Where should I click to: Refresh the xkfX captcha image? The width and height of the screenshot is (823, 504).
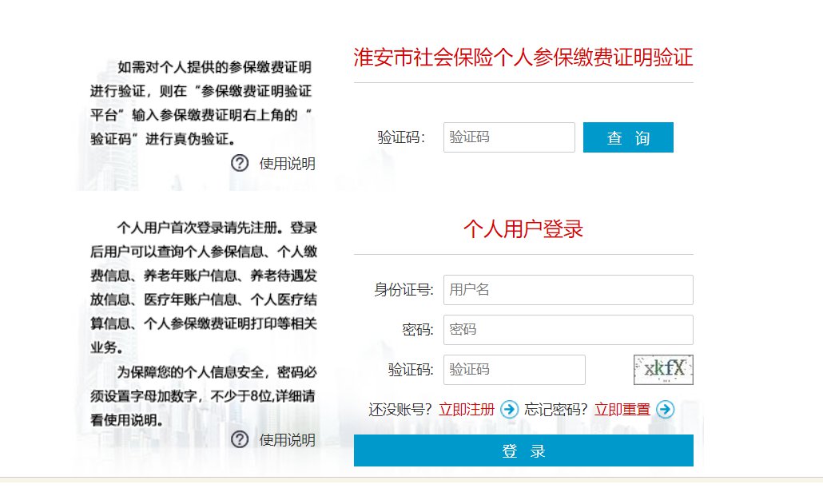coord(663,370)
